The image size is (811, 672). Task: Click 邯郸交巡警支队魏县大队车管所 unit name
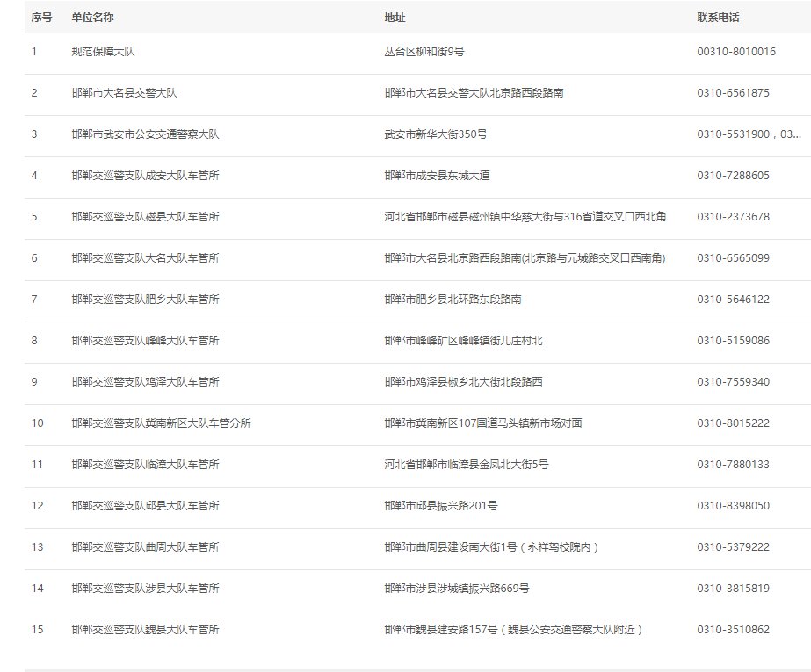[x=145, y=630]
